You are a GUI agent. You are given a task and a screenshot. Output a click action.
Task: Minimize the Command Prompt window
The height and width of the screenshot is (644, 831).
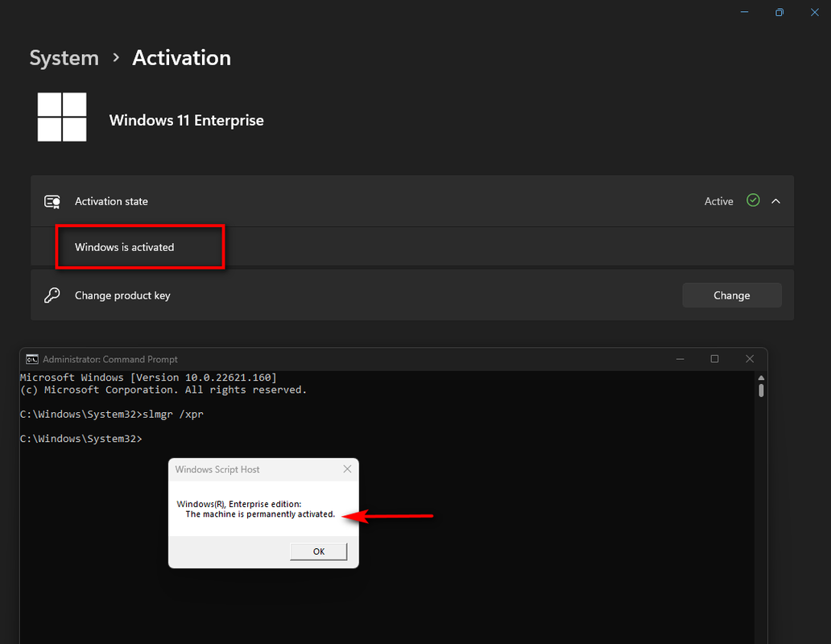pyautogui.click(x=680, y=359)
